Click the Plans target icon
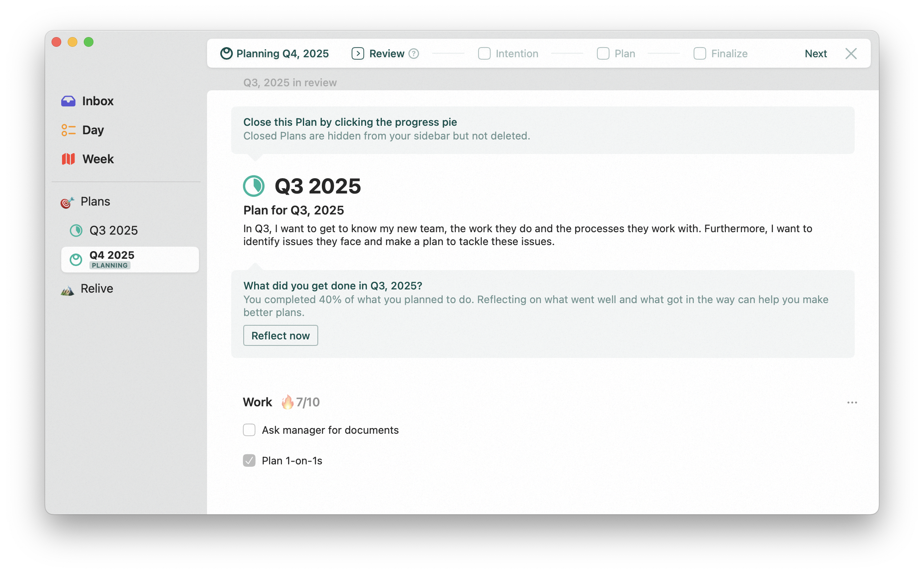924x574 pixels. tap(67, 202)
